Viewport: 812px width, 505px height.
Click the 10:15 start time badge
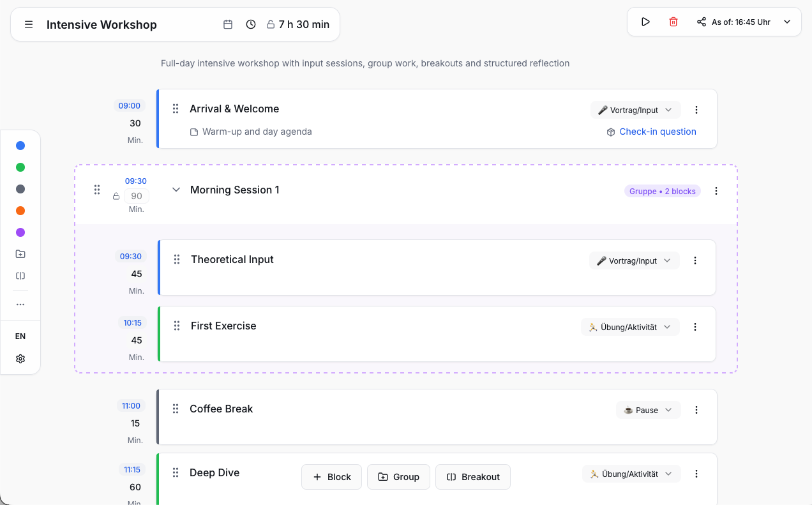click(132, 322)
